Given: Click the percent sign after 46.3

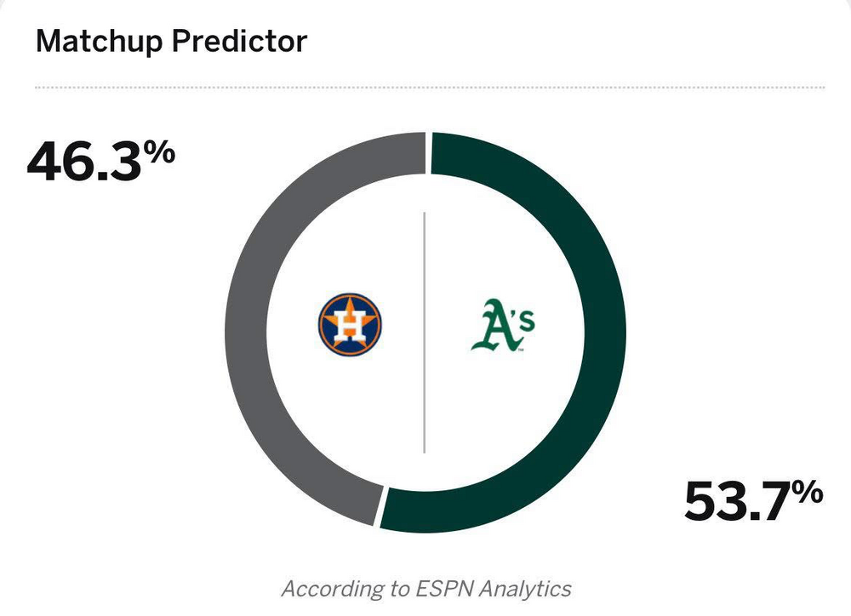Looking at the screenshot, I should (159, 152).
